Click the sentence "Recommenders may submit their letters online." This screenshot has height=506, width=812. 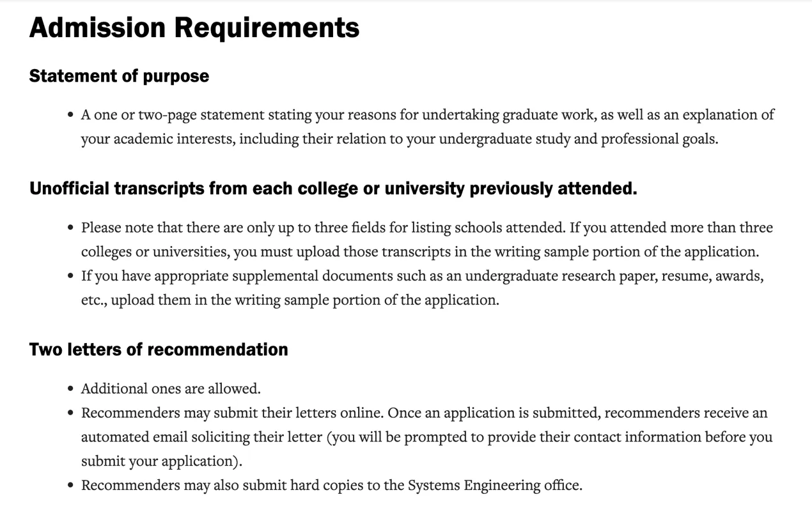tap(232, 413)
